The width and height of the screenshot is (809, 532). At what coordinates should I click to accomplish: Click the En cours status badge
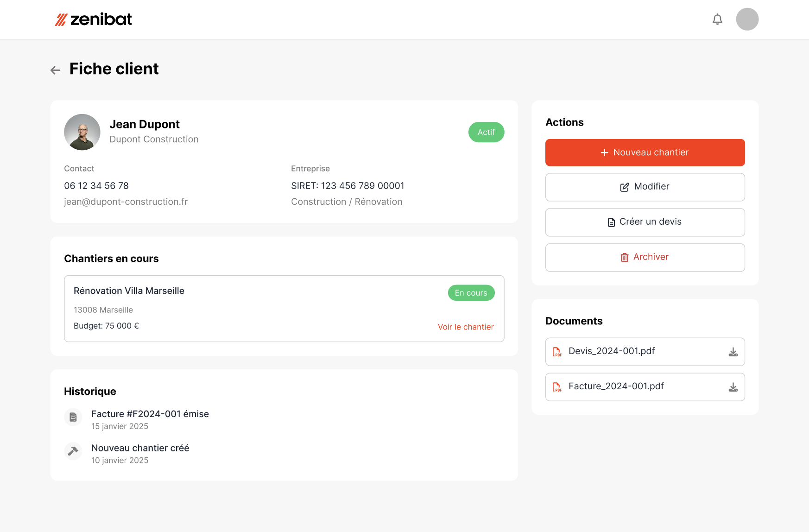(471, 293)
